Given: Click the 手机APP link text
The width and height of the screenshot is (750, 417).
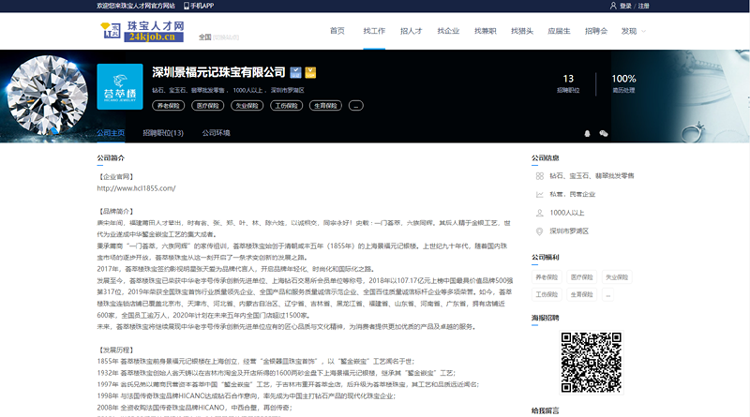Looking at the screenshot, I should pyautogui.click(x=202, y=6).
